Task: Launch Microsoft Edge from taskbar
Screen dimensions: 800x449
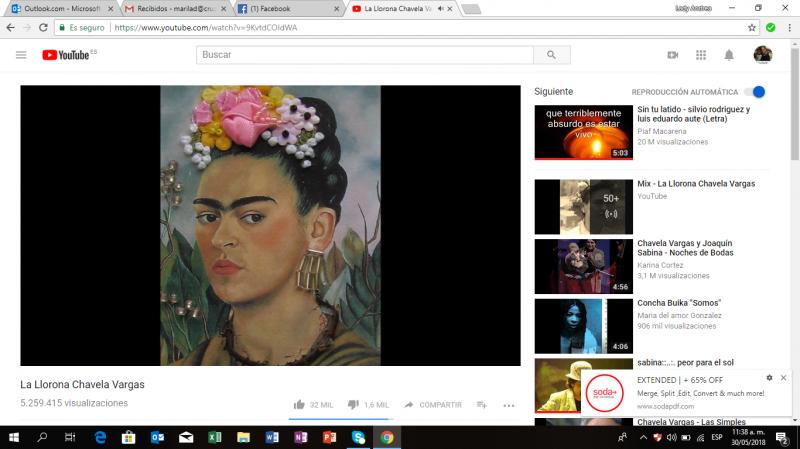Action: (100, 437)
